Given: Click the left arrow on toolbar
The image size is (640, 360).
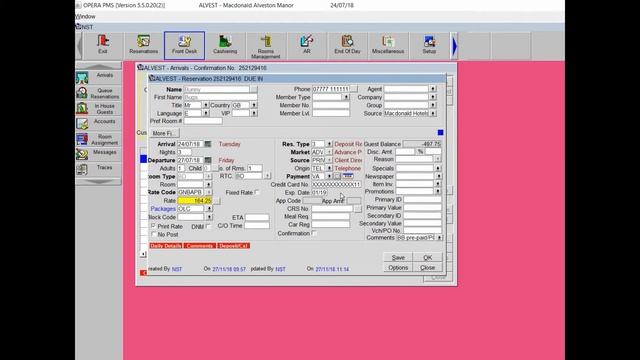Looking at the screenshot, I should [x=80, y=46].
